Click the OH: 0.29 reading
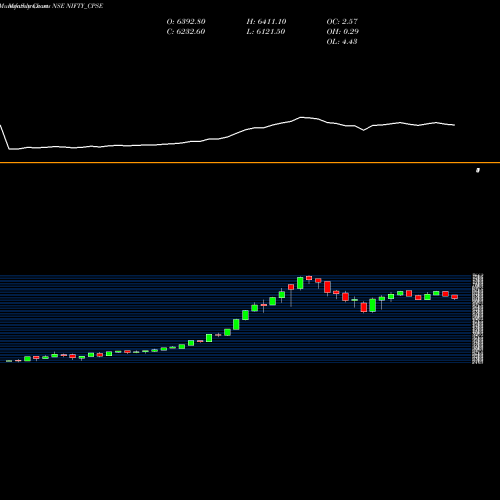The image size is (500, 500). [x=343, y=32]
